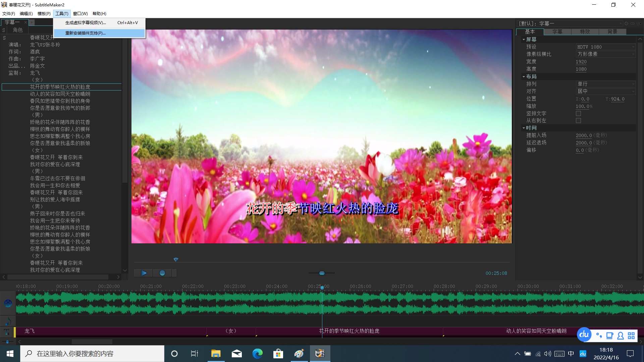Click the preview seek bar marker
Screen dimensions: 644x362
coord(176,259)
